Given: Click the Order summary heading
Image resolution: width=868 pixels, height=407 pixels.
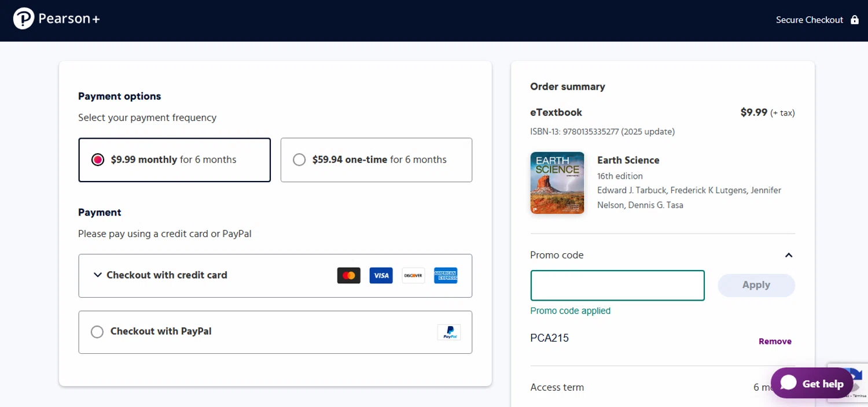Looking at the screenshot, I should tap(568, 87).
